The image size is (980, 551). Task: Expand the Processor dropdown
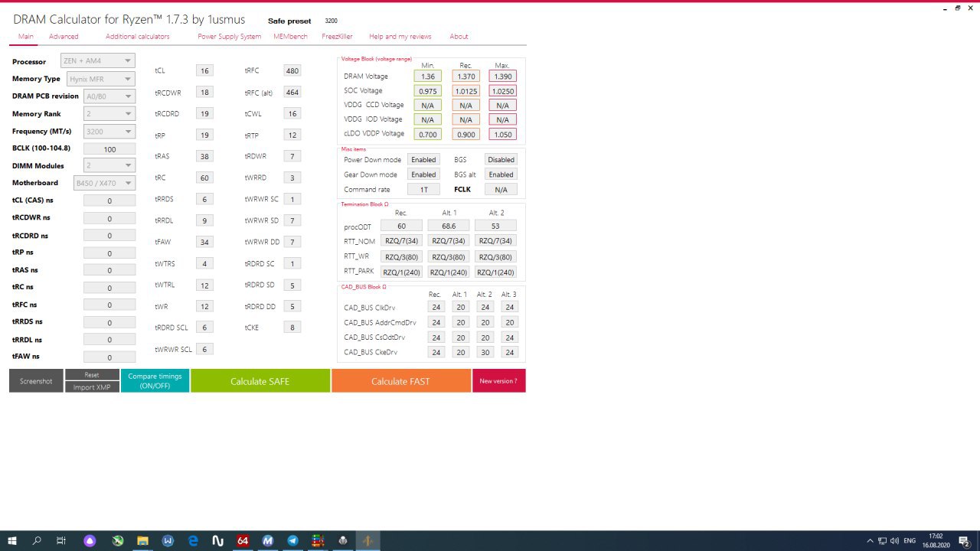(x=98, y=60)
